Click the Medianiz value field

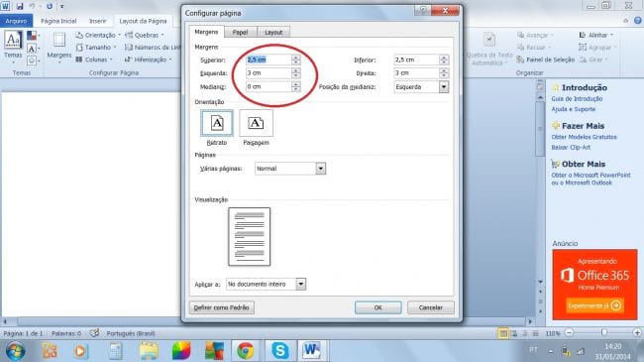point(268,87)
